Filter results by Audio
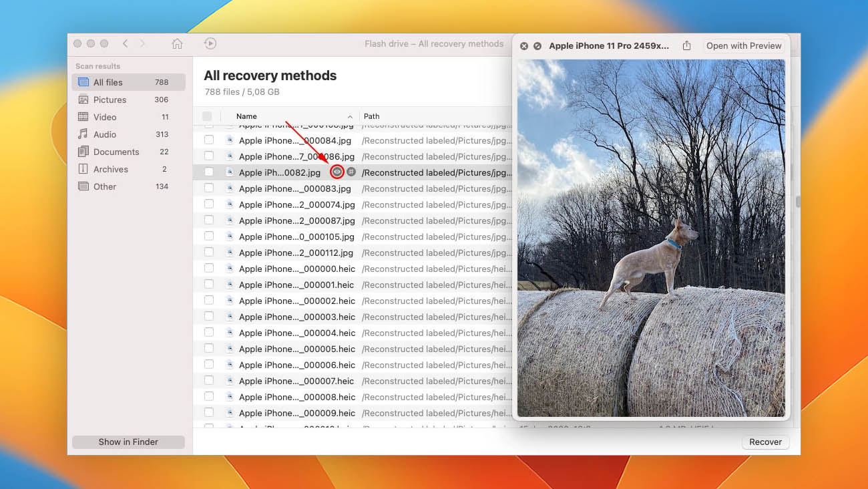868x489 pixels. (128, 134)
